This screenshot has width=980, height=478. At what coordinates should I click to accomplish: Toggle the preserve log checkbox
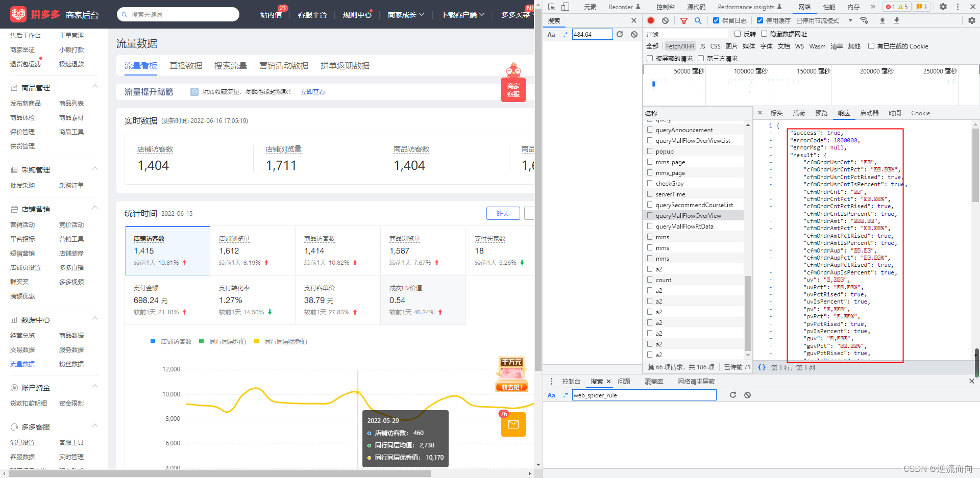[x=716, y=20]
